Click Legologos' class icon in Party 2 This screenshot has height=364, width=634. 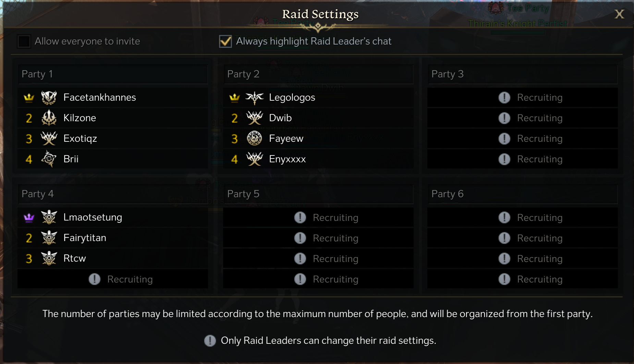click(254, 98)
